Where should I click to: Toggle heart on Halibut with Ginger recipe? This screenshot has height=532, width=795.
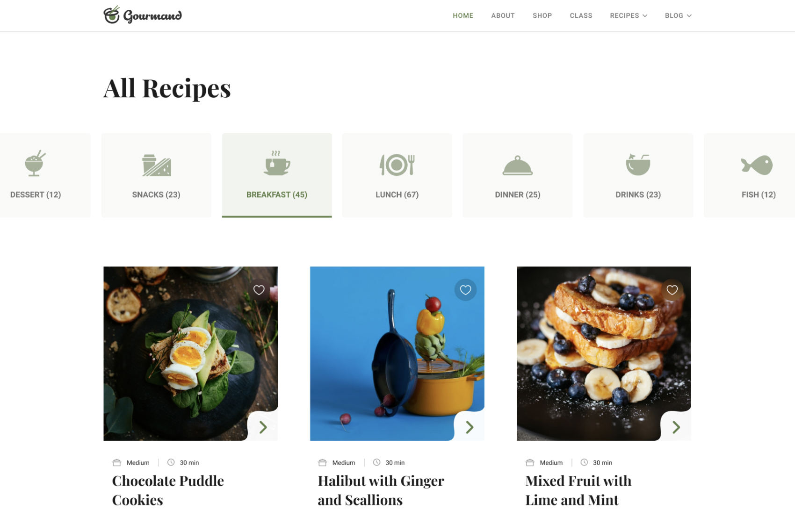[465, 290]
